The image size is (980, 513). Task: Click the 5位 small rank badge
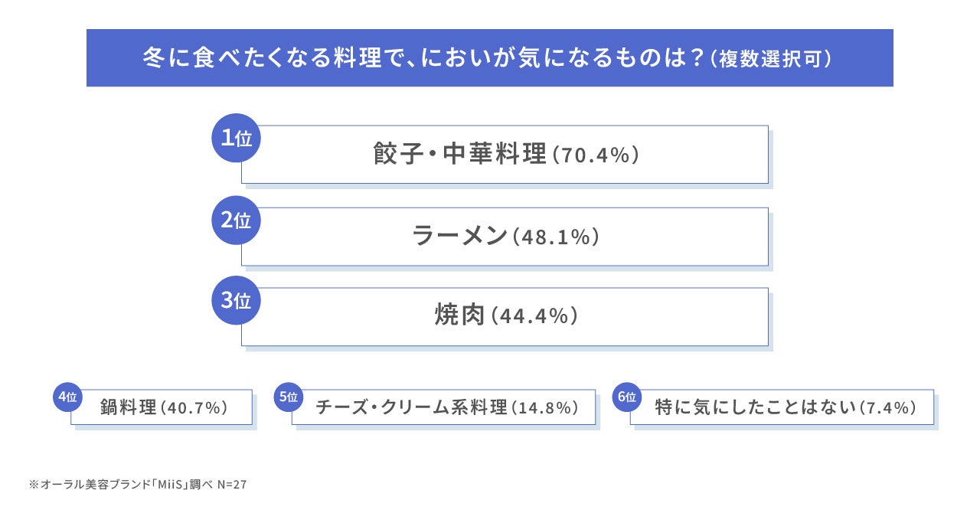288,397
